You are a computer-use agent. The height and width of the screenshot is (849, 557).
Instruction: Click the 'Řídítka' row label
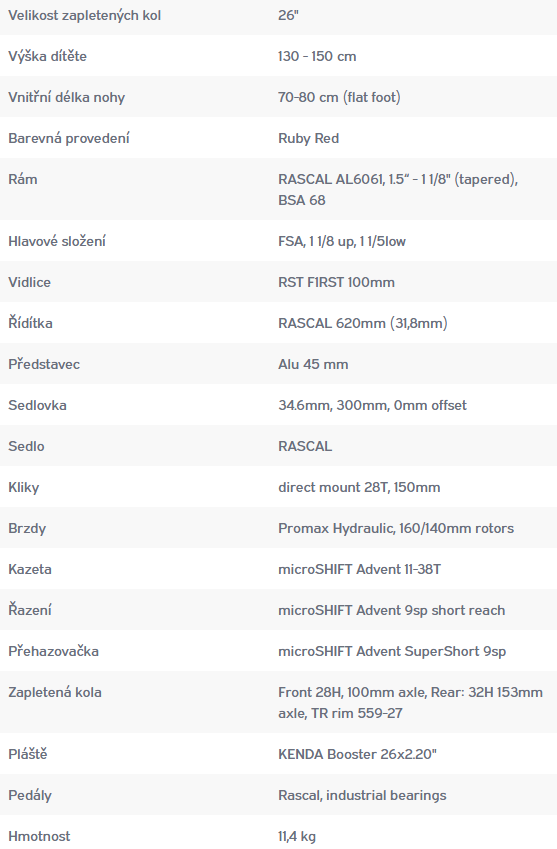pyautogui.click(x=30, y=323)
